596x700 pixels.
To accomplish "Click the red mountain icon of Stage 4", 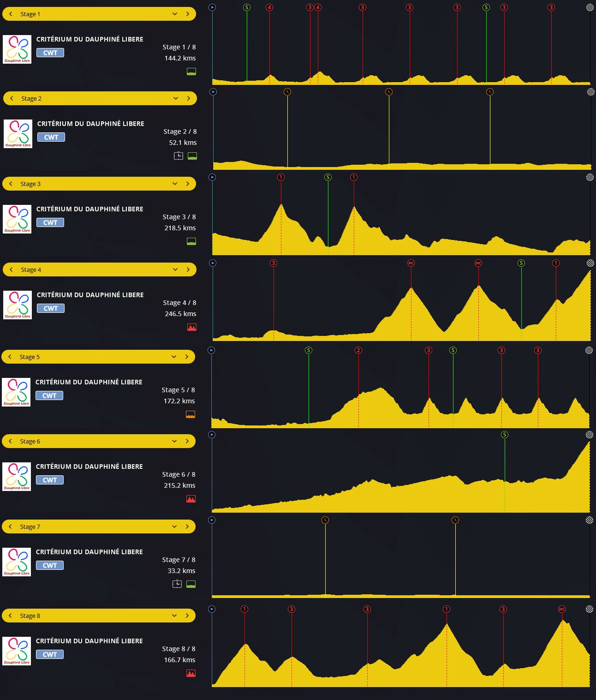I will (x=192, y=327).
